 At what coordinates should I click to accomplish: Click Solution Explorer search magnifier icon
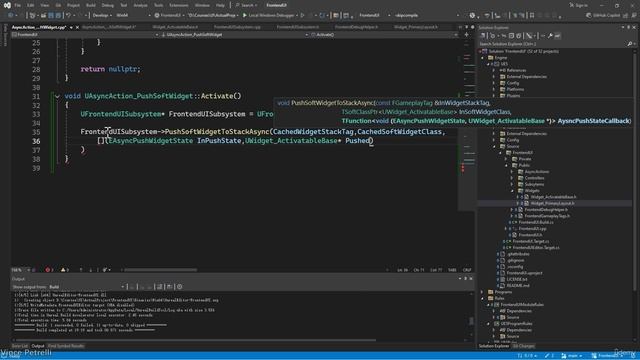(630, 44)
